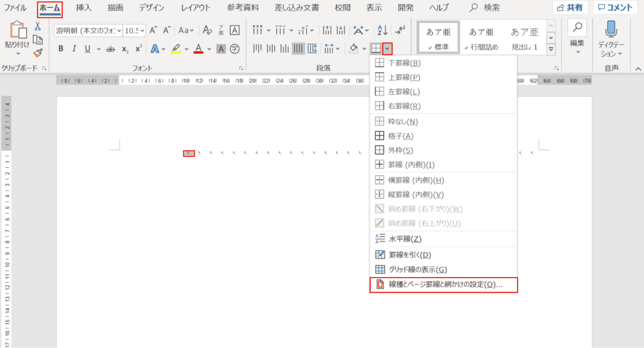Clear all formatting with the eraser-A icon
This screenshot has width=644, height=348.
[x=207, y=31]
